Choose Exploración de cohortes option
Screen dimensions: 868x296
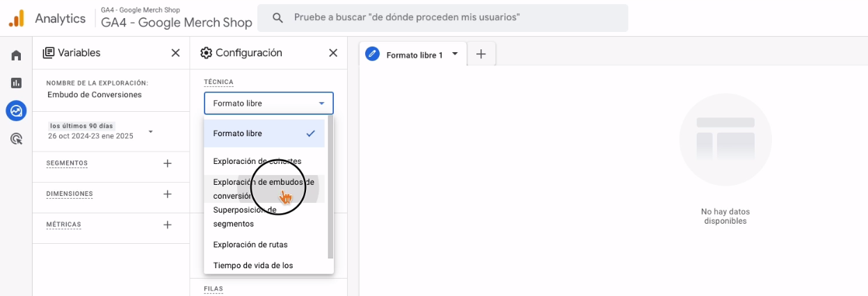tap(264, 161)
